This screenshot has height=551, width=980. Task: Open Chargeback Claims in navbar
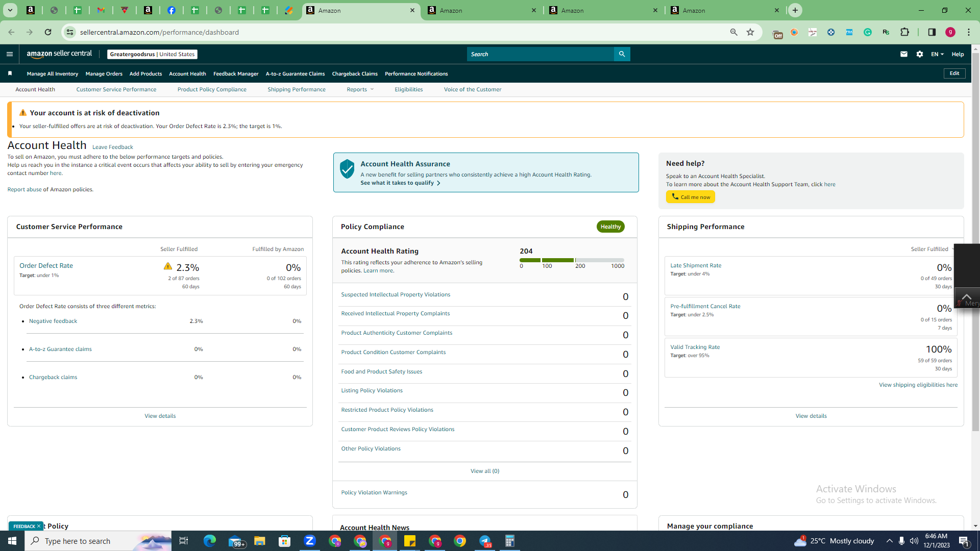tap(355, 73)
